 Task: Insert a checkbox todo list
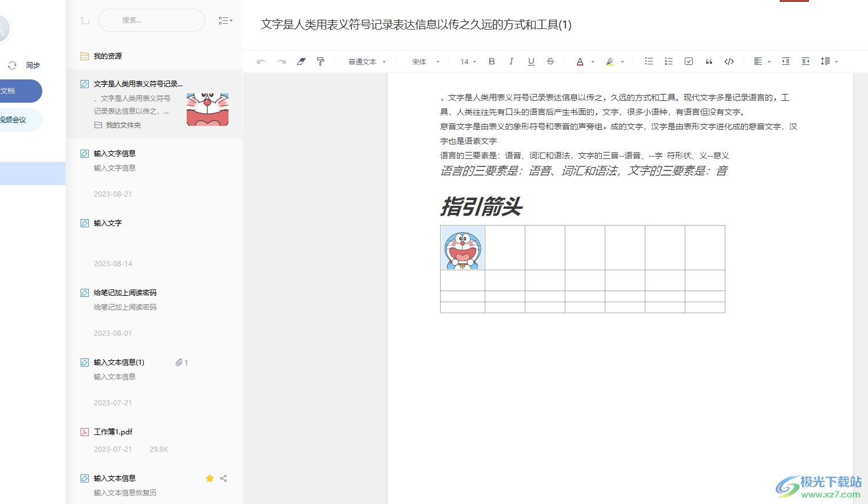click(689, 61)
